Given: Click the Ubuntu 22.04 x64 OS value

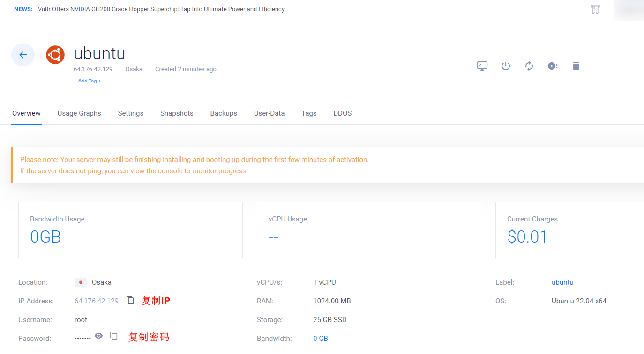Looking at the screenshot, I should point(579,301).
